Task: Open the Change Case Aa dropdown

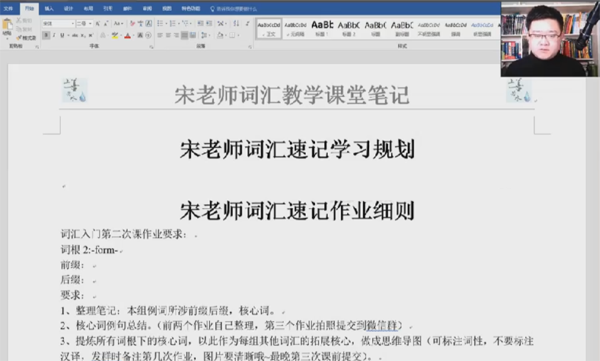Action: [118, 24]
